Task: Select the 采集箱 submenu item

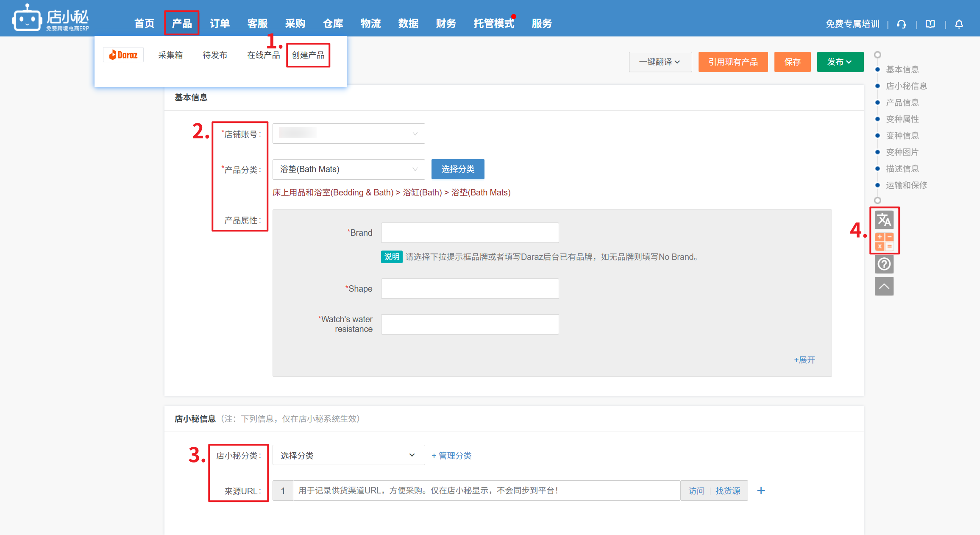Action: [x=170, y=55]
